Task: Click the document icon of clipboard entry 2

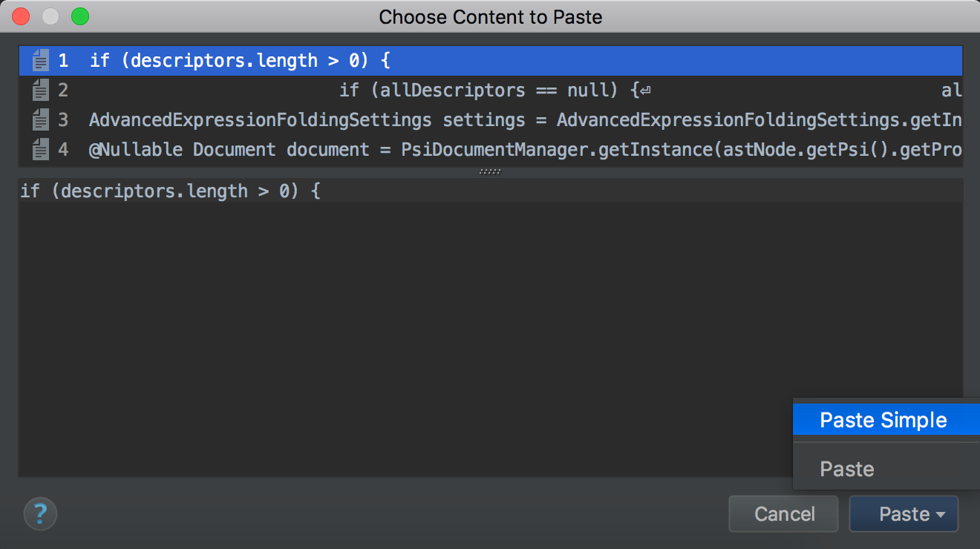Action: click(41, 91)
